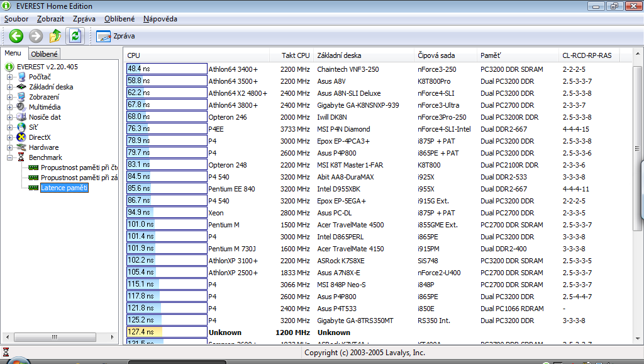Expand the Základní deska tree node
This screenshot has width=644, height=364.
[x=9, y=87]
